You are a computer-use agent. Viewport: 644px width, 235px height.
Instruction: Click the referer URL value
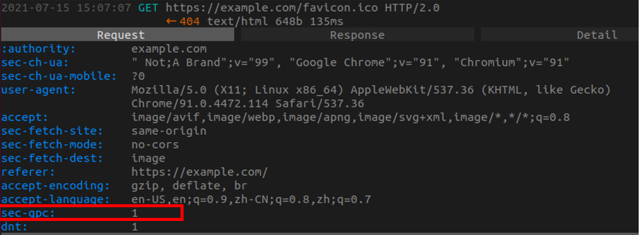point(200,172)
